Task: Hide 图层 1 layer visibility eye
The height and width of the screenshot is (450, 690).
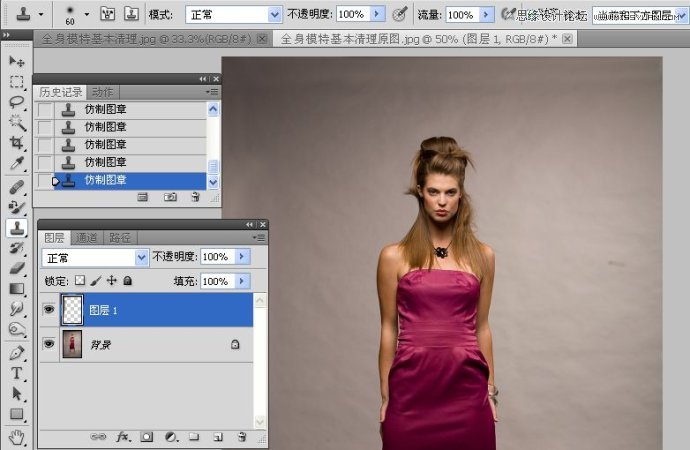Action: click(48, 311)
